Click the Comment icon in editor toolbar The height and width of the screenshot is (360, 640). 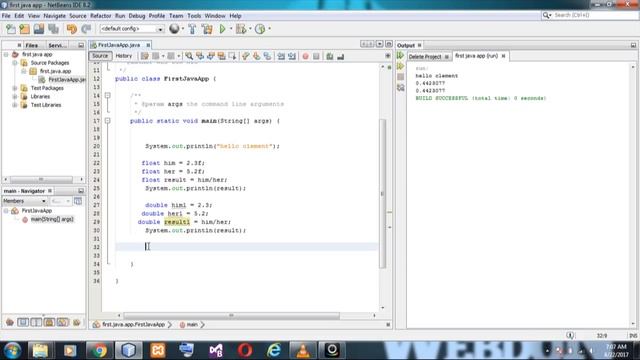[330, 56]
